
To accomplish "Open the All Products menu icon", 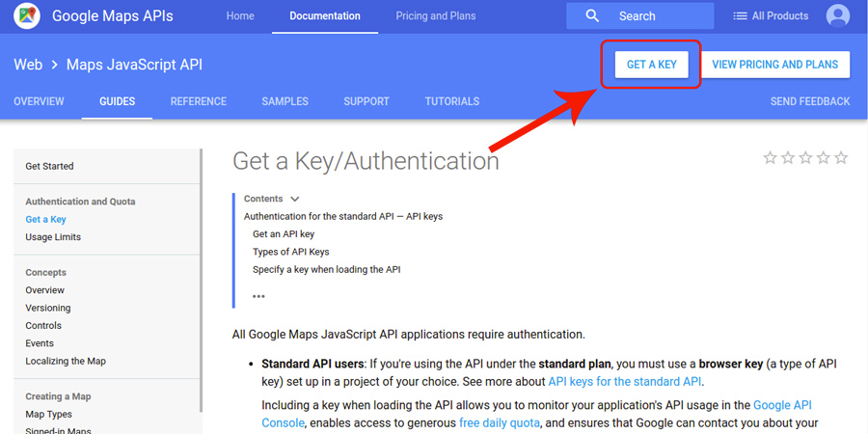I will 740,16.
